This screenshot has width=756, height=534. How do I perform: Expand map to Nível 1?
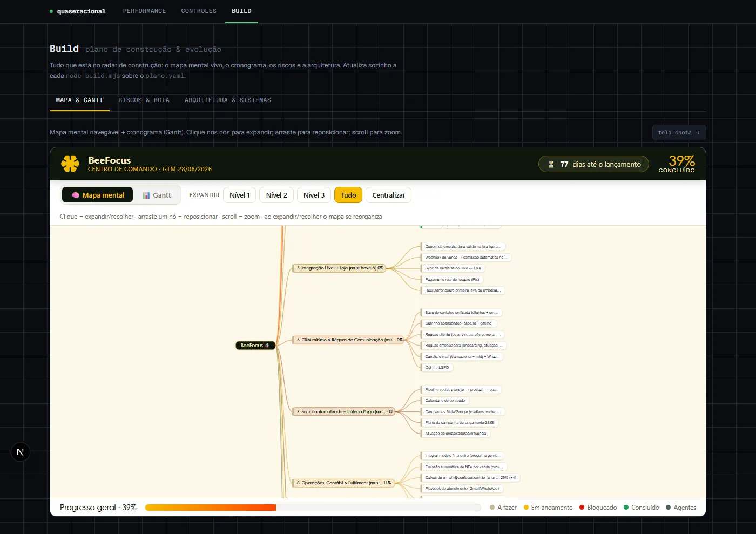(240, 195)
